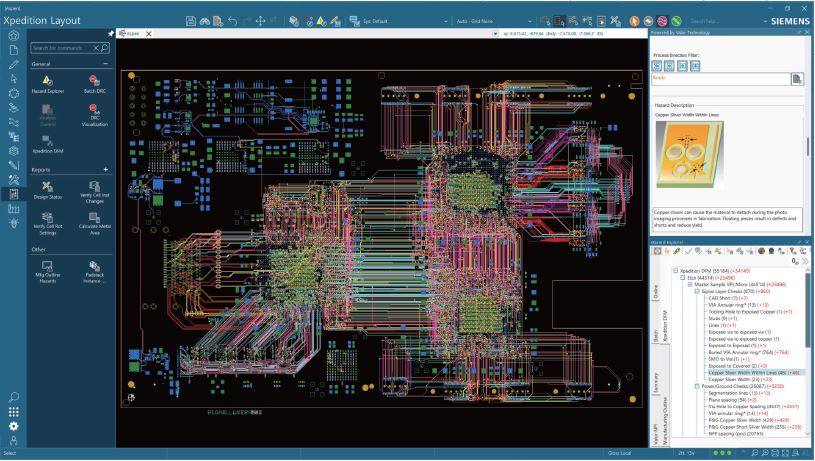The image size is (815, 461).
Task: Open DRC Visualization
Action: coord(94,115)
